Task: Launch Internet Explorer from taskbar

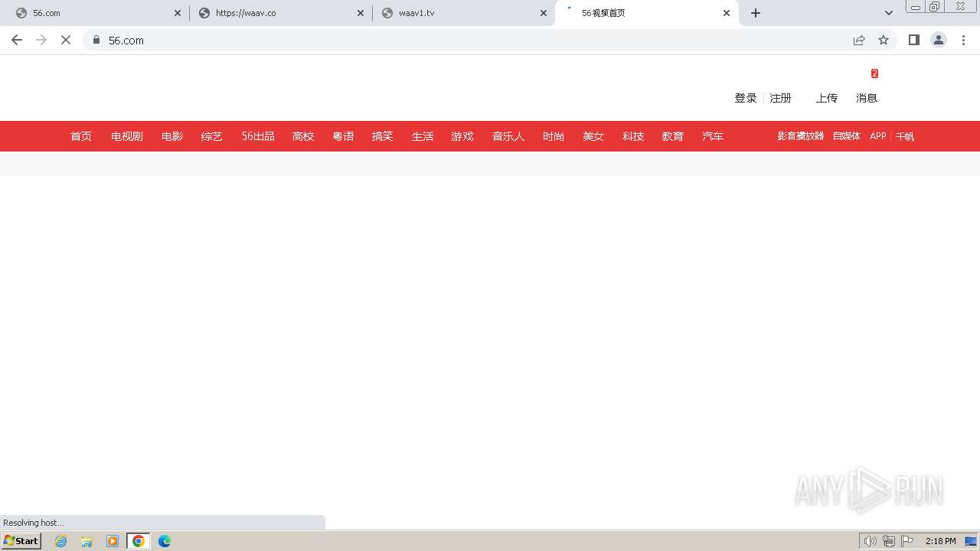Action: point(61,541)
